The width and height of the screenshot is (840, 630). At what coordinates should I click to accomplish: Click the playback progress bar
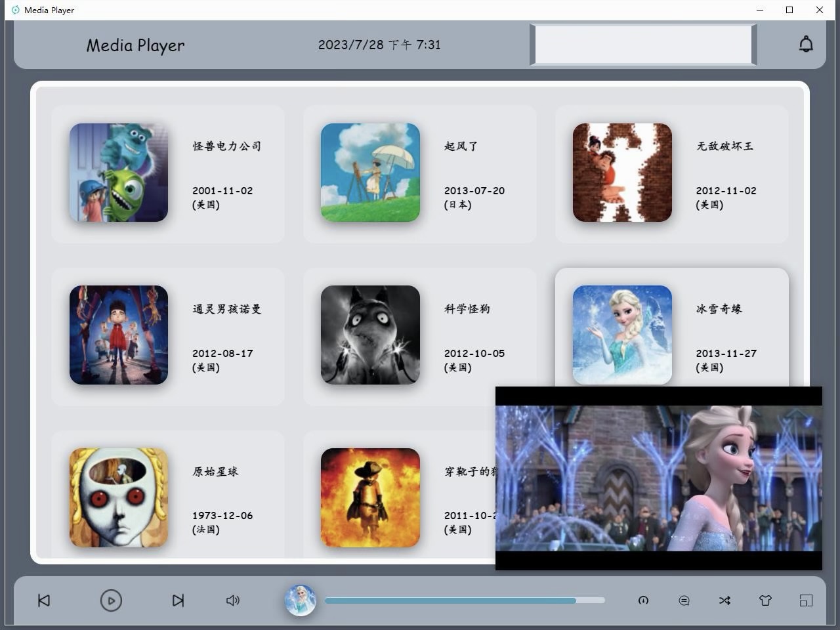(x=465, y=600)
